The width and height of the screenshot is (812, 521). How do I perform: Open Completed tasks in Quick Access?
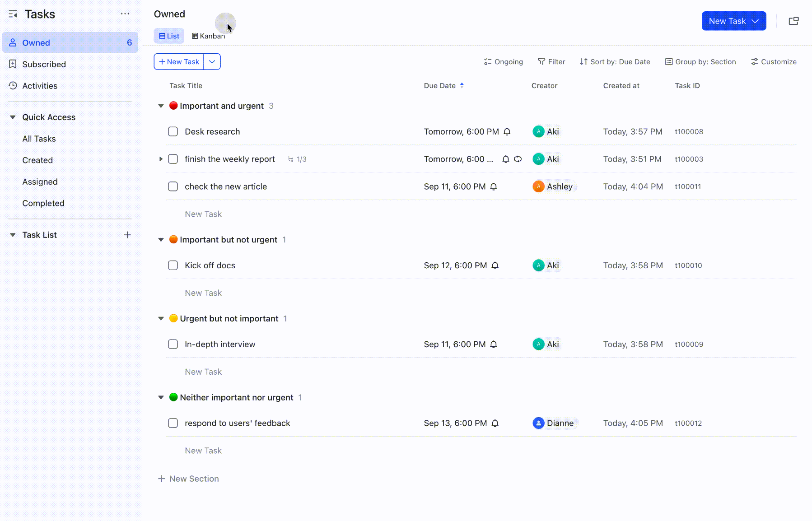point(43,203)
